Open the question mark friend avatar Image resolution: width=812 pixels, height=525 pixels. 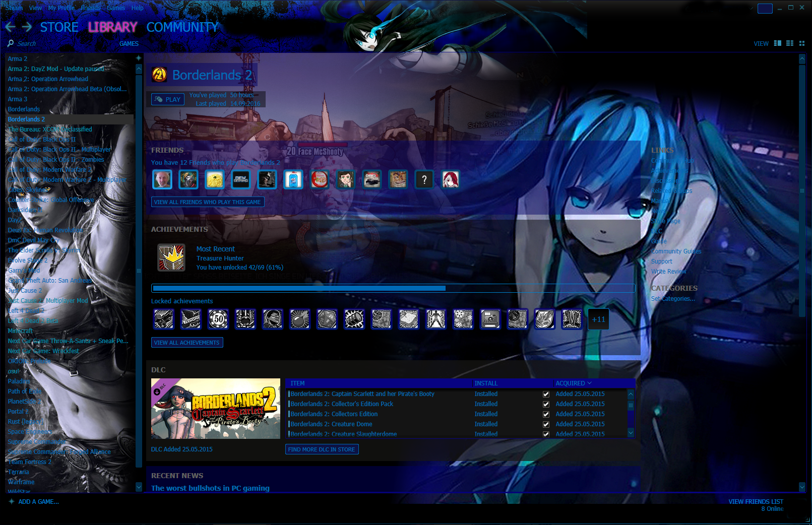424,179
